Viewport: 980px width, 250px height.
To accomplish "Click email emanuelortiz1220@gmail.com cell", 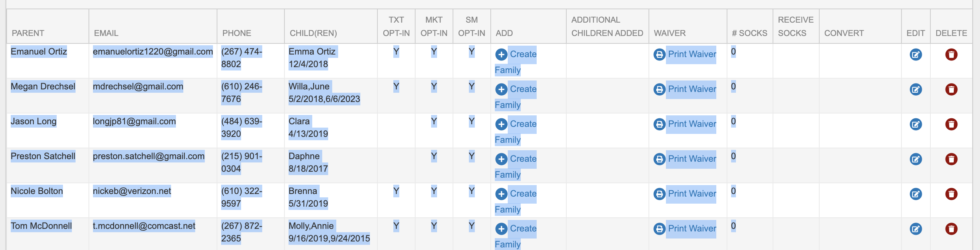I will 153,52.
